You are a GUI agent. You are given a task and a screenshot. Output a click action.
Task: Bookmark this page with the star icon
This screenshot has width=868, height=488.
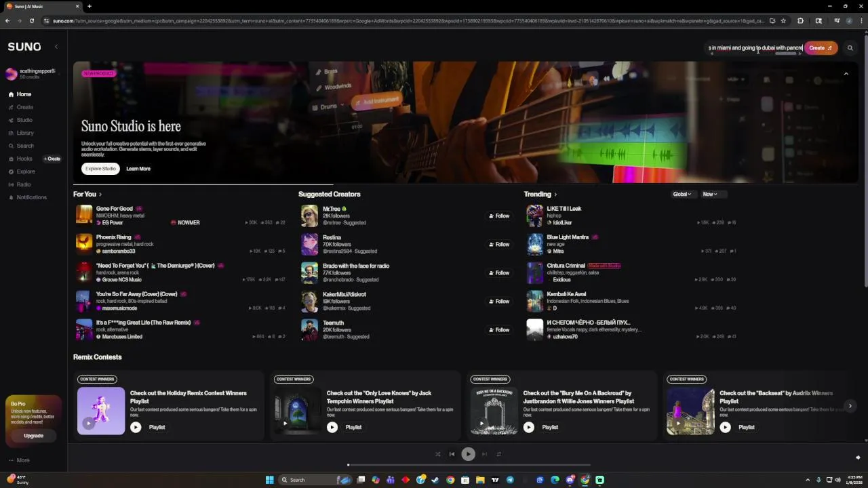click(783, 21)
